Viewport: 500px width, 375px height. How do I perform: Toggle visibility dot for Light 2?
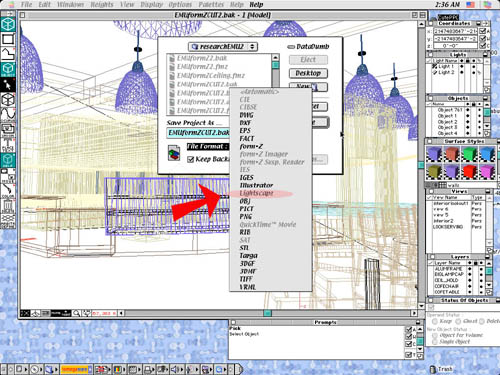click(462, 72)
